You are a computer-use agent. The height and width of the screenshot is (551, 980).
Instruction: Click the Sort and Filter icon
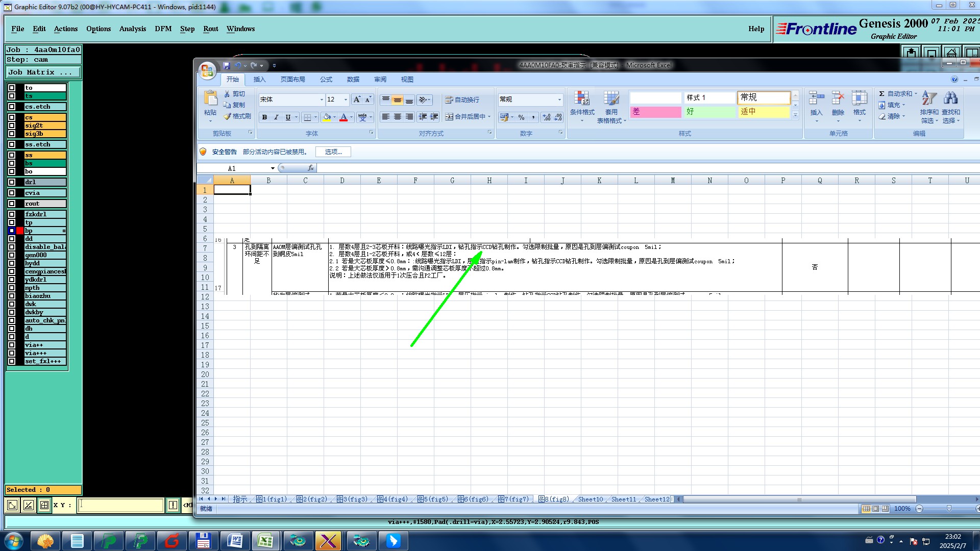[x=929, y=98]
